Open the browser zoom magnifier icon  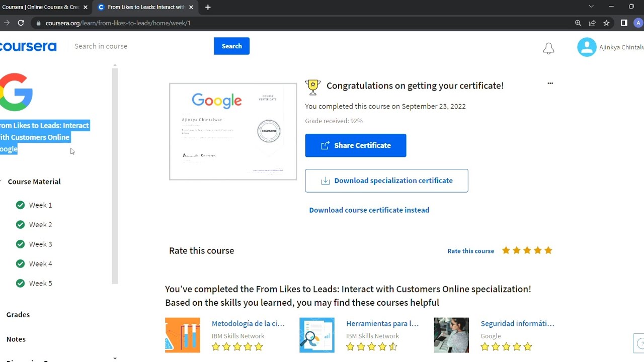578,23
